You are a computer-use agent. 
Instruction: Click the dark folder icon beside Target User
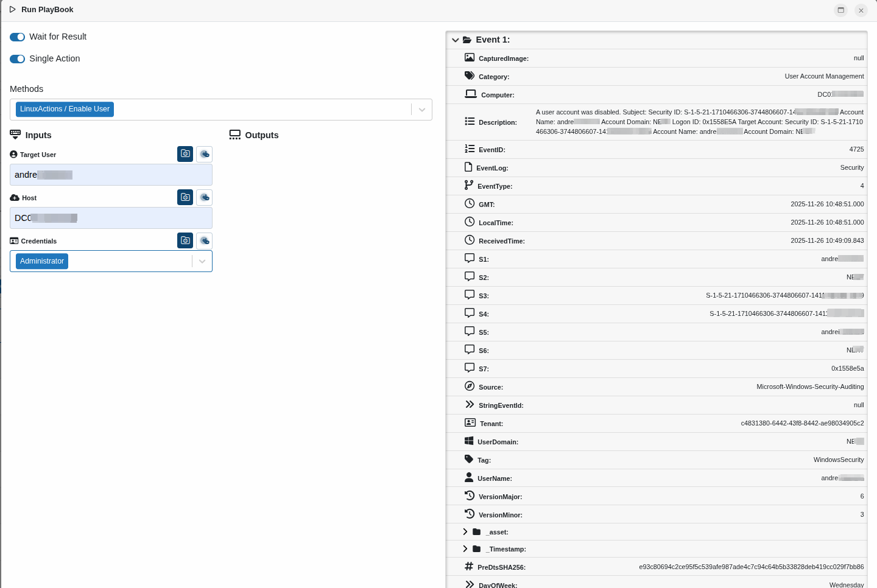pos(185,154)
